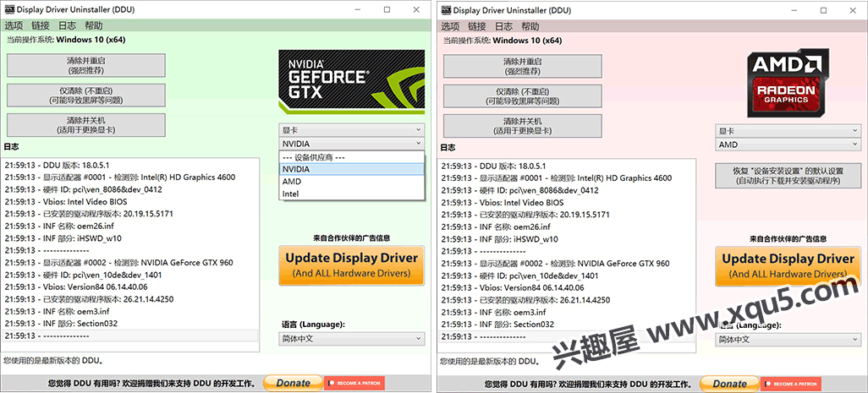Click 清除并重启 button in left window

(85, 65)
